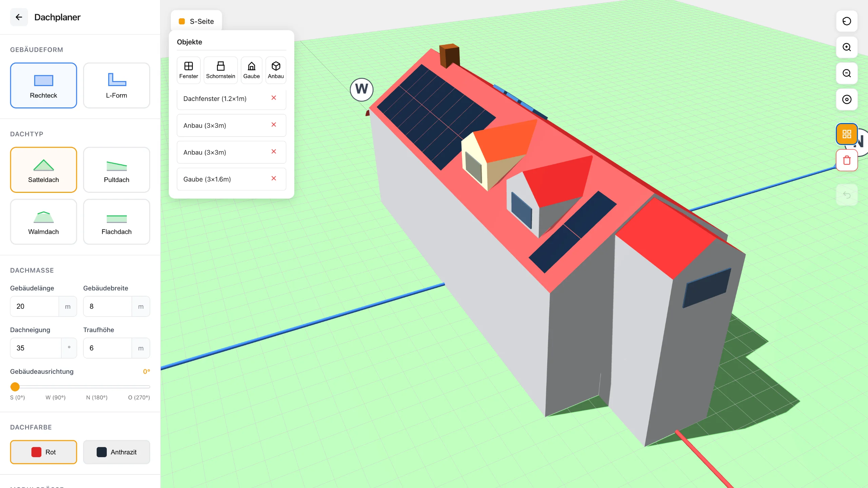Center the view with target icon
This screenshot has width=868, height=488.
coord(847,100)
